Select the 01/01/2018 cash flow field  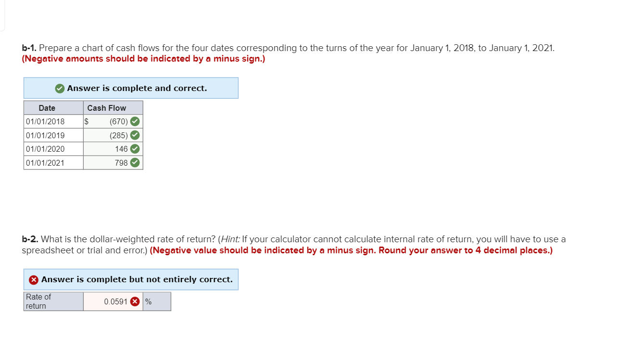pyautogui.click(x=113, y=121)
